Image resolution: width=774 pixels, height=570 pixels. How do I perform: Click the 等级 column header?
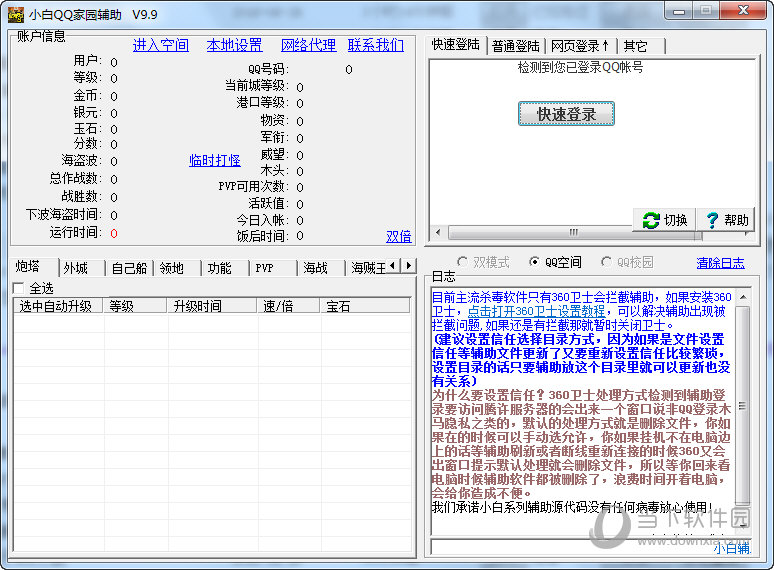point(134,306)
